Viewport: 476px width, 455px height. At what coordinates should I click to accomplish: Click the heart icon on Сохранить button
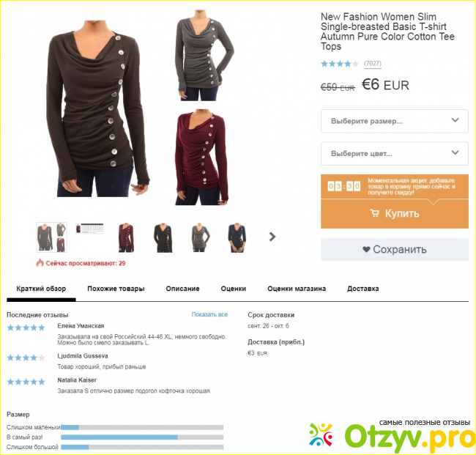coord(366,249)
